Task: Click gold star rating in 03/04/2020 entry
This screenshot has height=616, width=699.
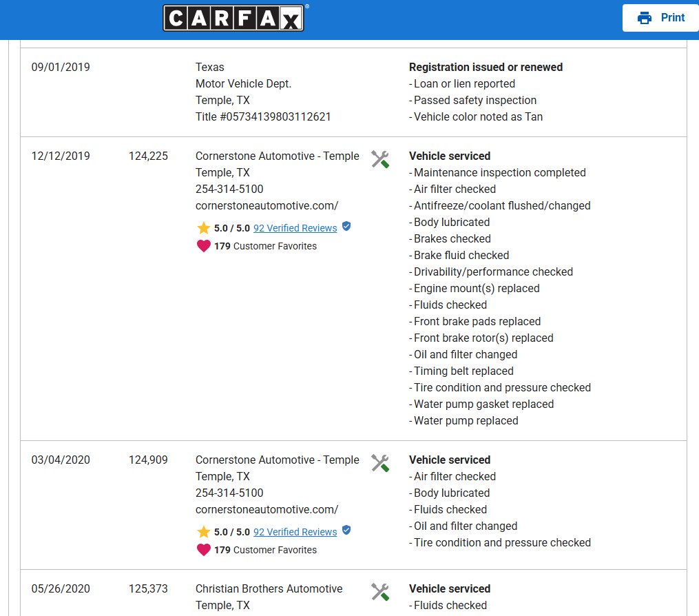Action: click(x=204, y=532)
